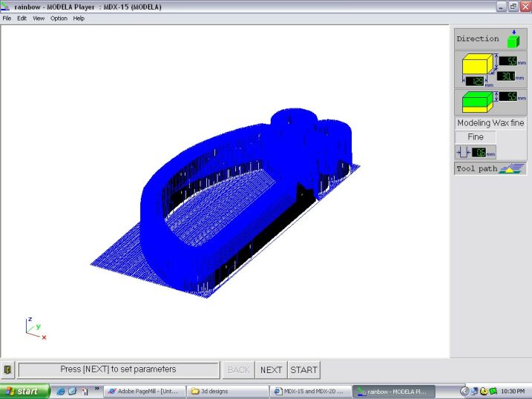Click the Direction cube icon
532x399 pixels.
513,39
